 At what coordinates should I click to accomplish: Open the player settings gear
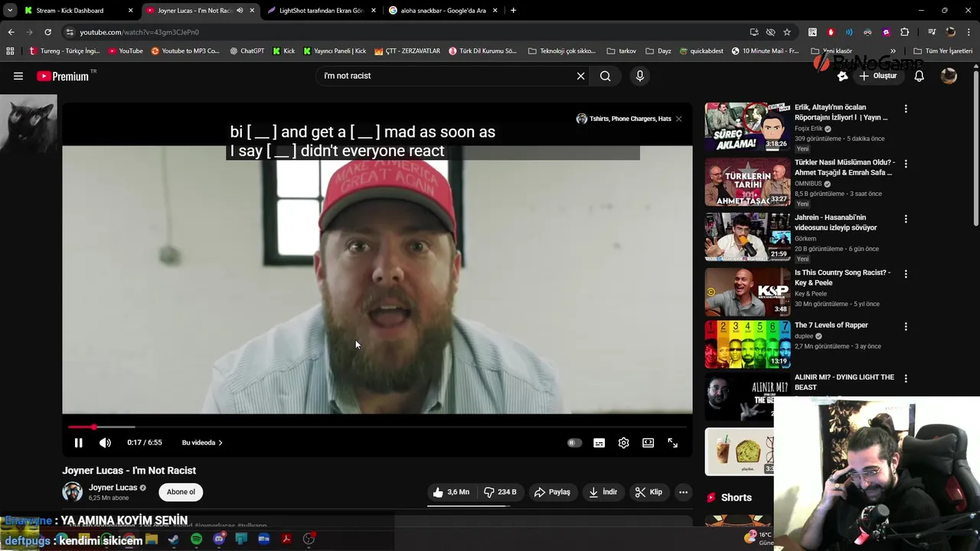point(623,442)
